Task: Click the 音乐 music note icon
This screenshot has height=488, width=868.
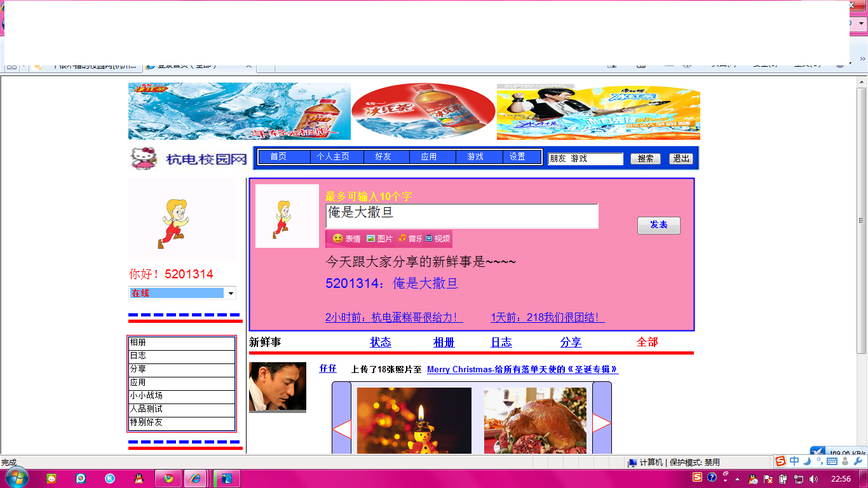Action: click(x=402, y=238)
